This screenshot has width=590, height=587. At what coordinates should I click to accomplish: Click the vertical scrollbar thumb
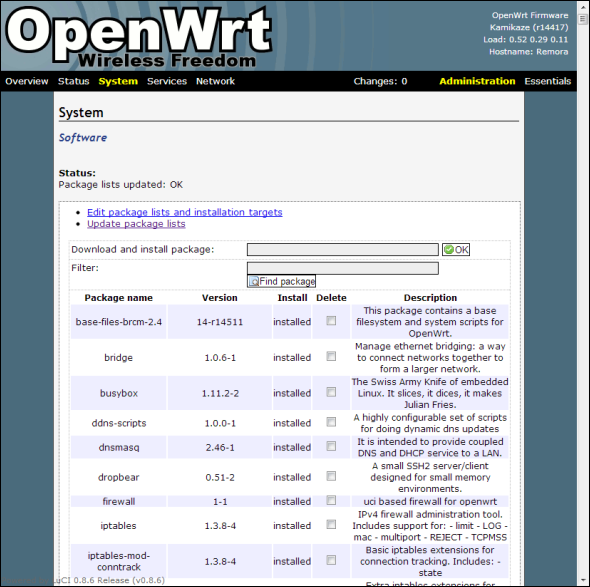coord(583,19)
